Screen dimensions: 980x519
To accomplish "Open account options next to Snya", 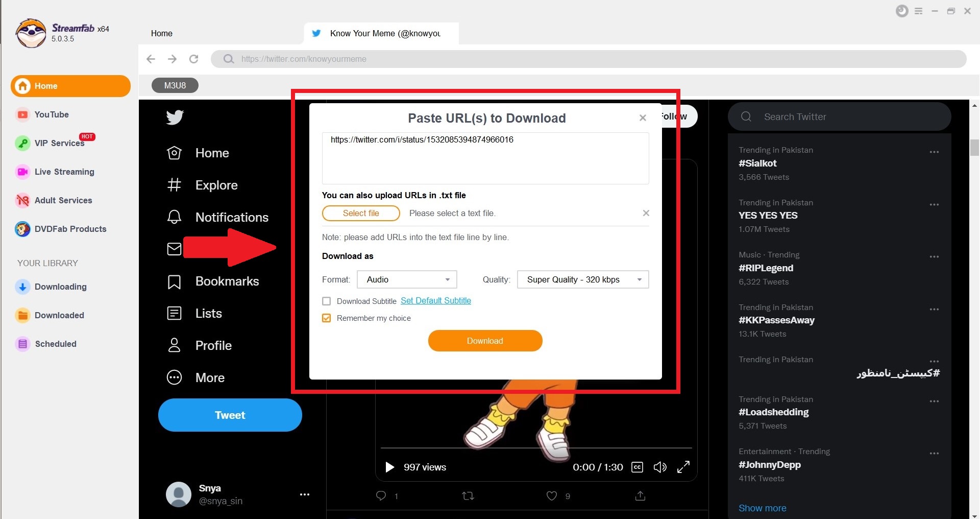I will [x=305, y=494].
